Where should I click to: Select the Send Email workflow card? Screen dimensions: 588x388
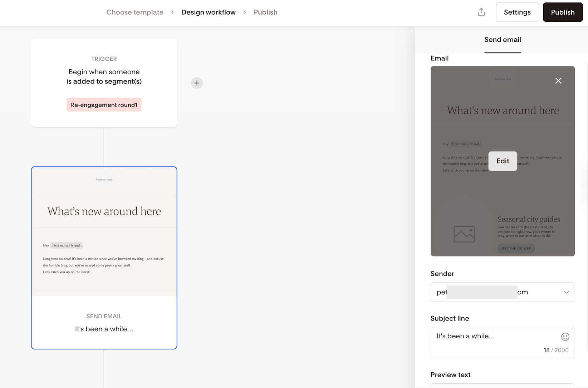(x=104, y=322)
